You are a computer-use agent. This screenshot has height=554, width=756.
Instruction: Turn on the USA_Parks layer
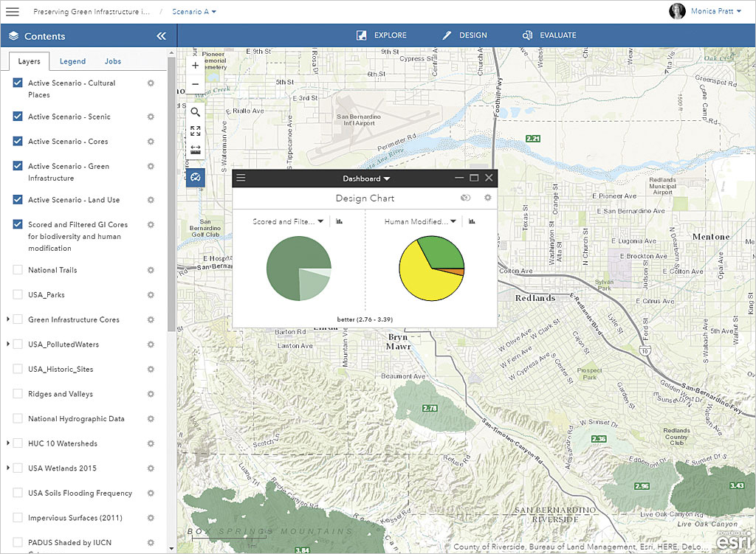pyautogui.click(x=18, y=295)
